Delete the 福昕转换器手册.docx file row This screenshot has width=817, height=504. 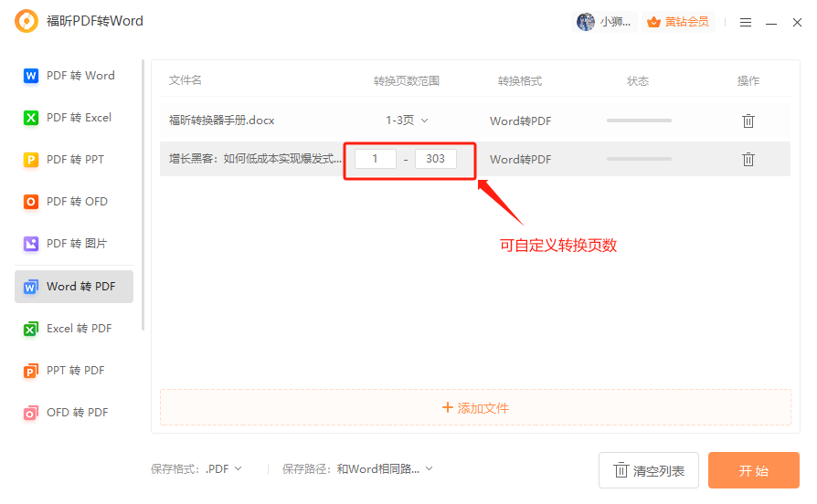(x=748, y=121)
